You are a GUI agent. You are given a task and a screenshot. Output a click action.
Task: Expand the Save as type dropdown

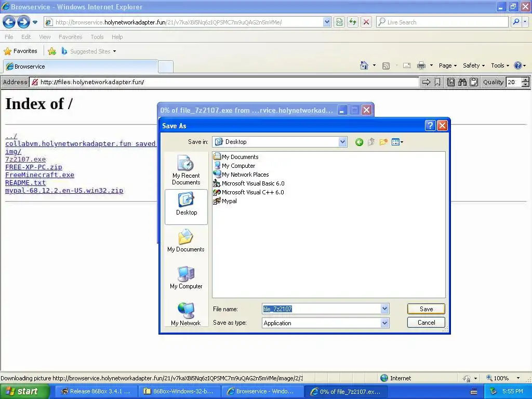[x=384, y=323]
